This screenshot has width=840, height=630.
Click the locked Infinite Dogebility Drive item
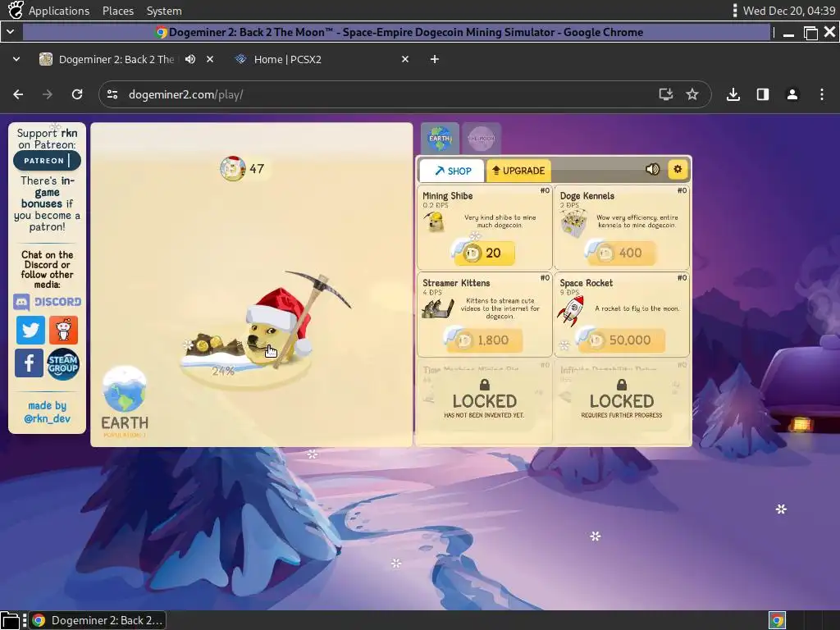pyautogui.click(x=622, y=400)
